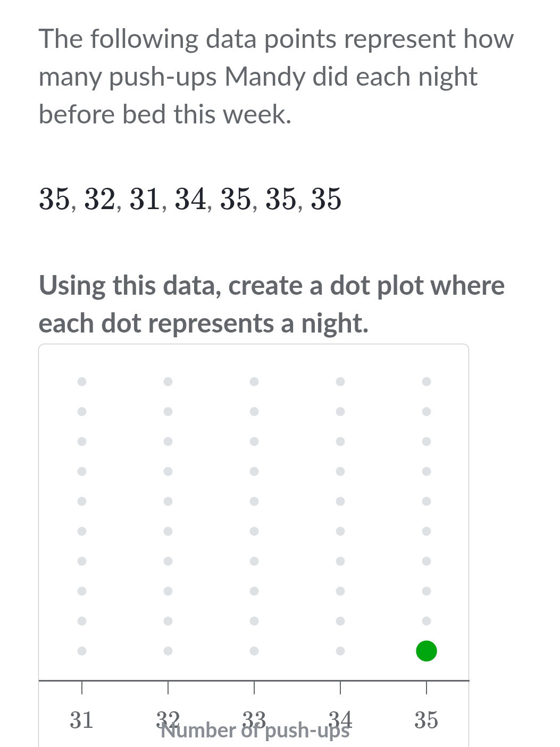This screenshot has height=747, width=560.
Task: Click the tick mark above the 34 label
Action: (x=340, y=687)
